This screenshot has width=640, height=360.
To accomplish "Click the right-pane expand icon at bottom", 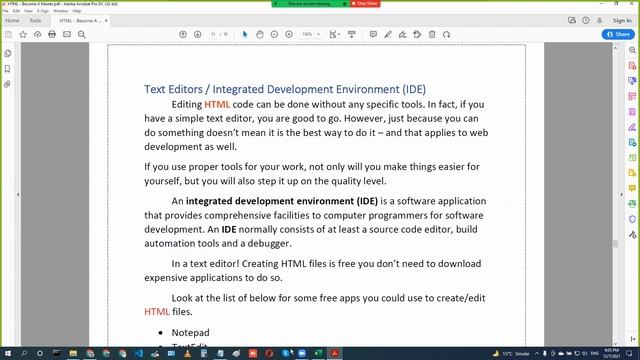I will click(633, 339).
